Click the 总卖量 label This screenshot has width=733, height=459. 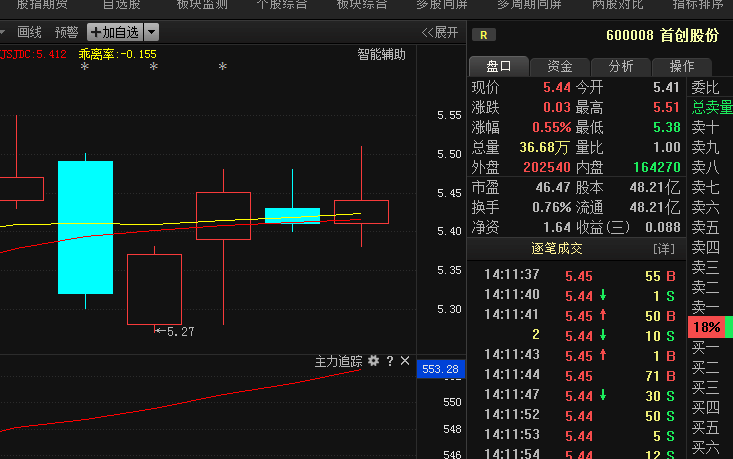click(712, 108)
